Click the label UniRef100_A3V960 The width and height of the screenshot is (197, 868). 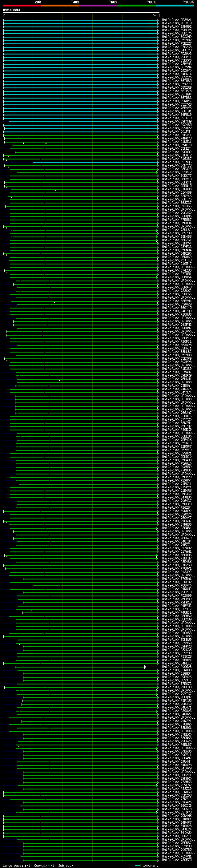177,643
